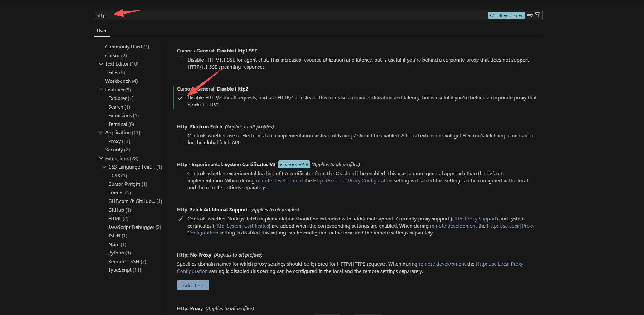Click the 67 Settings Found badge
This screenshot has height=315, width=644.
click(506, 15)
